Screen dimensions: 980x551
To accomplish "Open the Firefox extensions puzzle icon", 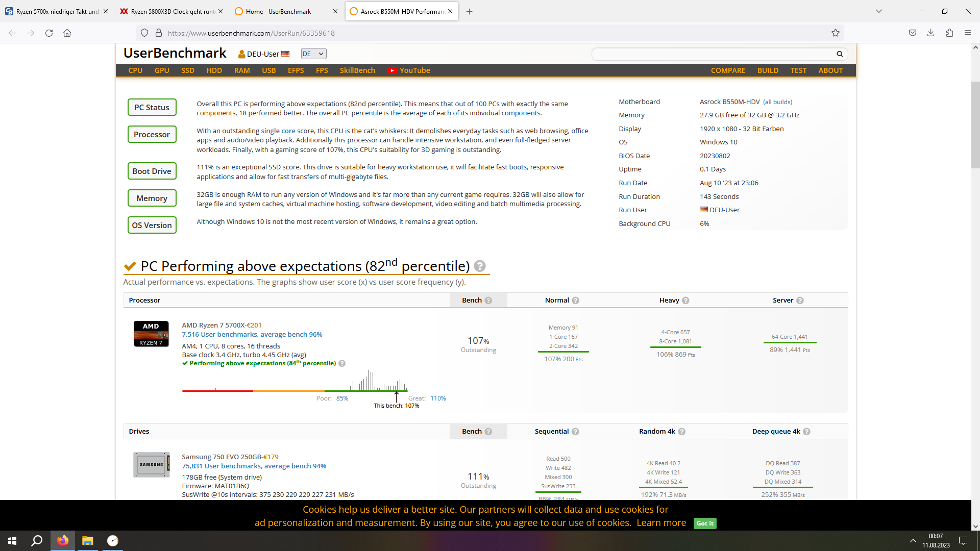I will click(x=949, y=33).
